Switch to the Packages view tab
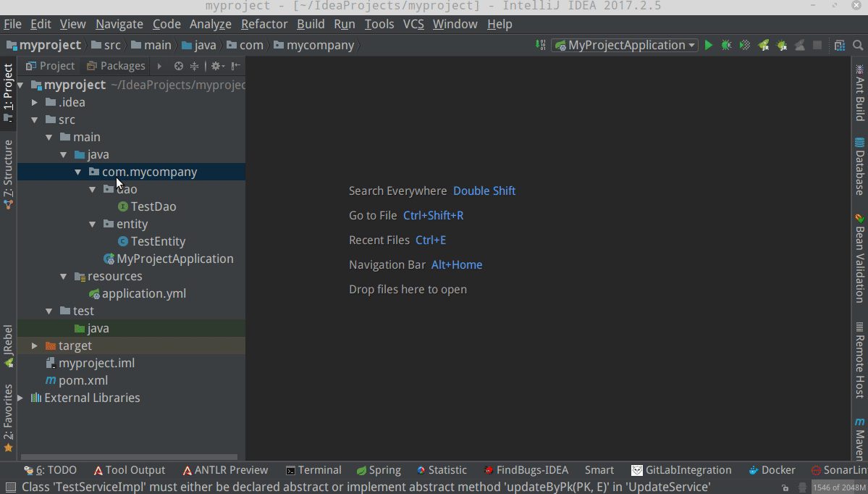The width and height of the screenshot is (868, 494). (116, 66)
